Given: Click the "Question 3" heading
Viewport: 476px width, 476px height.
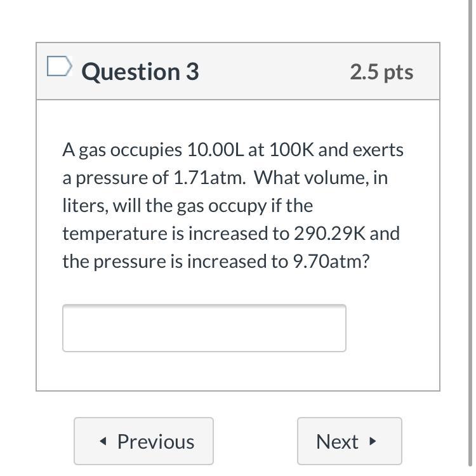Looking at the screenshot, I should (140, 72).
